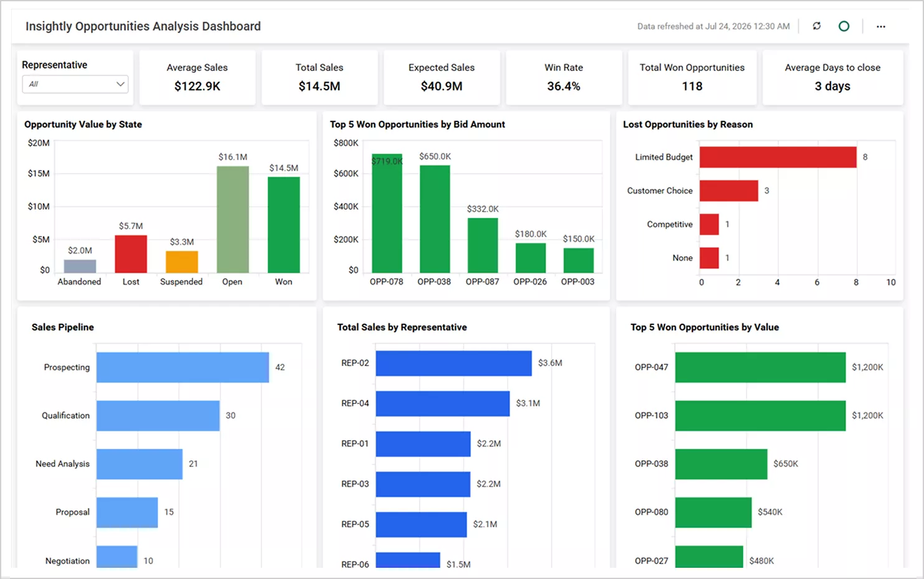Select the Win Rate 36.4% value
The width and height of the screenshot is (924, 579).
(563, 86)
